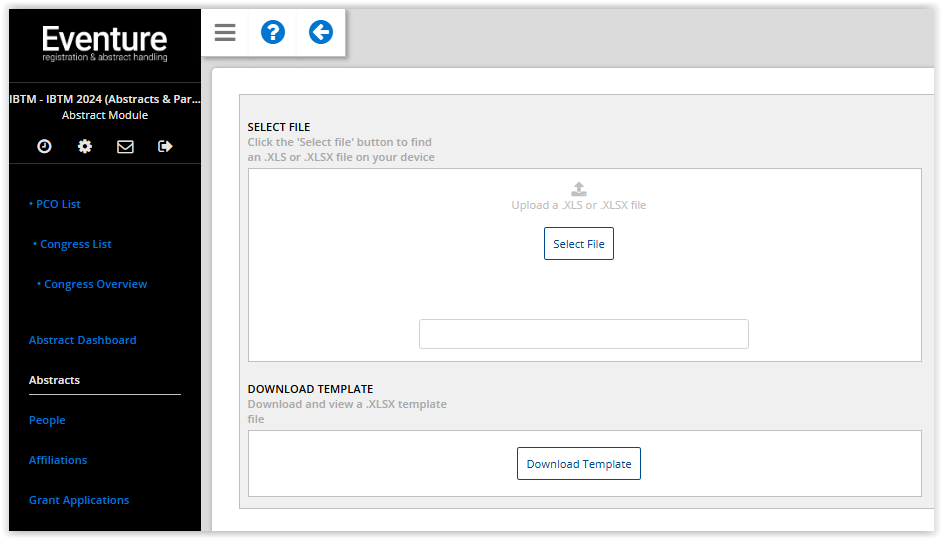The width and height of the screenshot is (942, 539).
Task: Open the clock history icon in sidebar
Action: [x=44, y=146]
